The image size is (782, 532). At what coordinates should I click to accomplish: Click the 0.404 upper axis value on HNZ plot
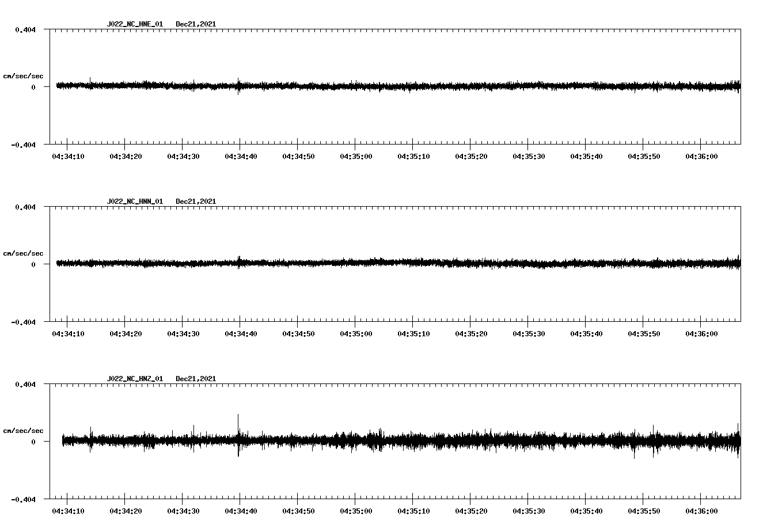(x=25, y=384)
